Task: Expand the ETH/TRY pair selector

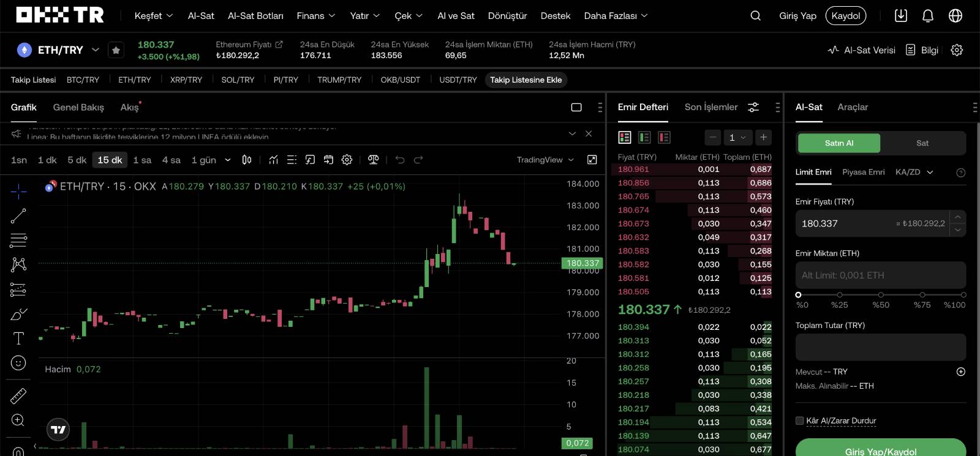Action: [96, 50]
